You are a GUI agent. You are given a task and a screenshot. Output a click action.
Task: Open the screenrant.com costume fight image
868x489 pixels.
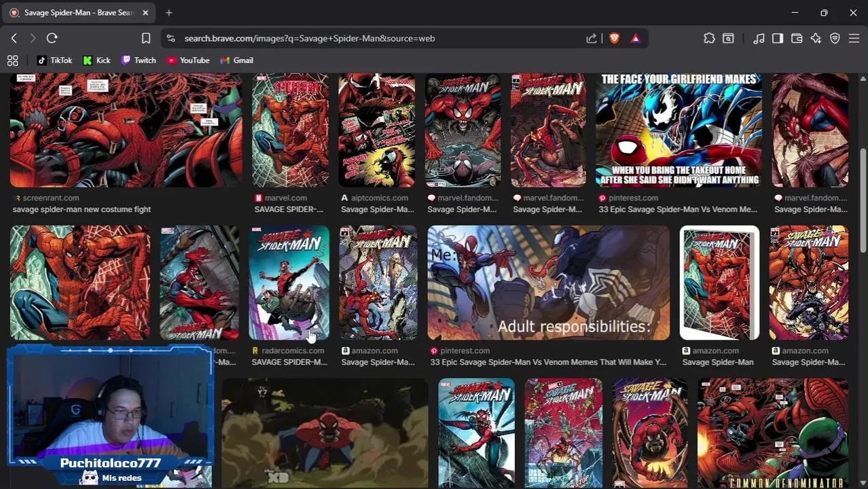[126, 130]
